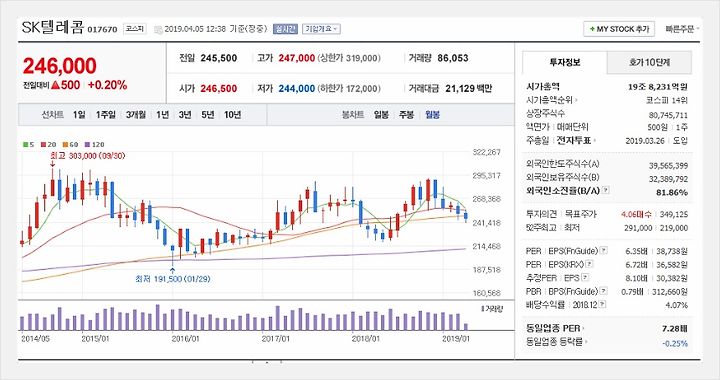Image resolution: width=720 pixels, height=380 pixels.
Task: Select the 1년 line chart period
Action: pos(163,115)
